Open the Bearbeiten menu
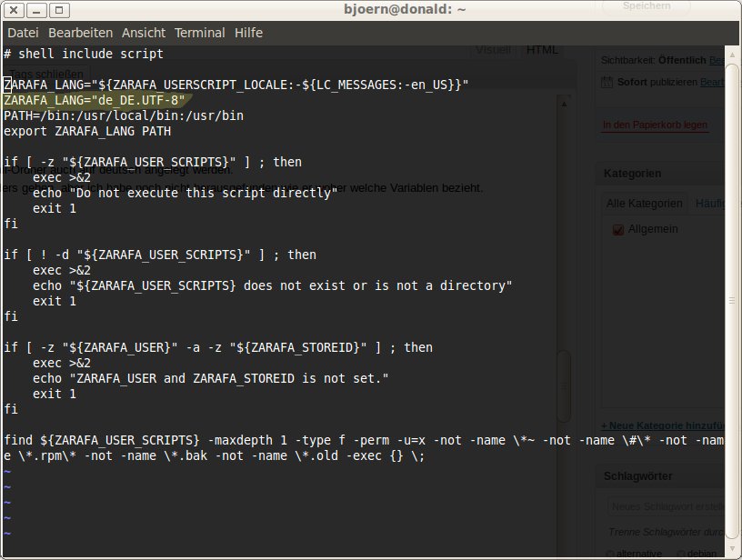Screen dimensions: 742x560 tap(80, 33)
